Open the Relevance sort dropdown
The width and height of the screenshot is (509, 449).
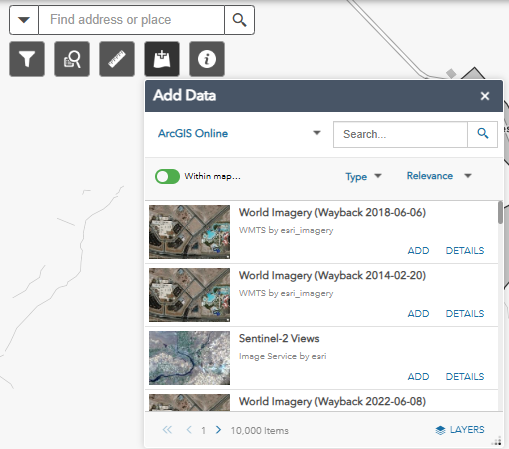pos(439,176)
